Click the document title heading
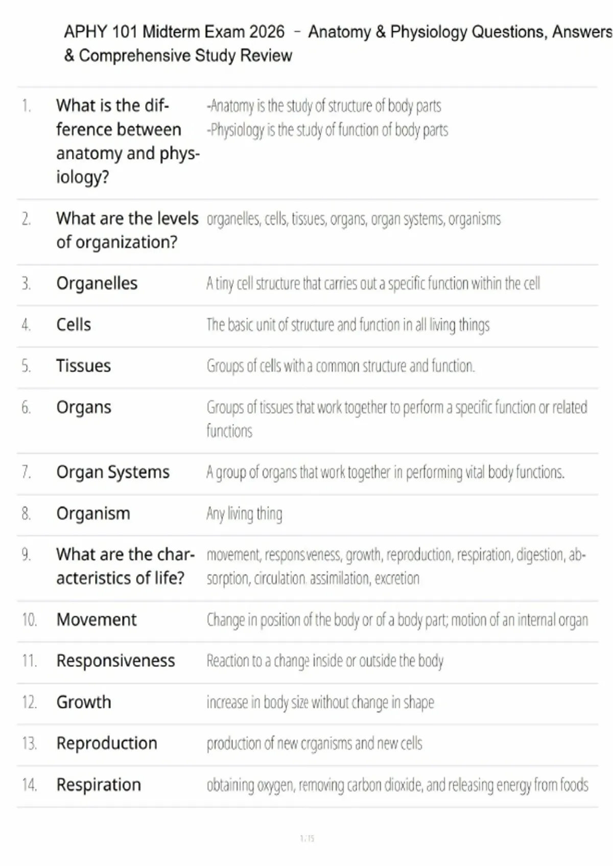This screenshot has width=613, height=868. (x=338, y=43)
